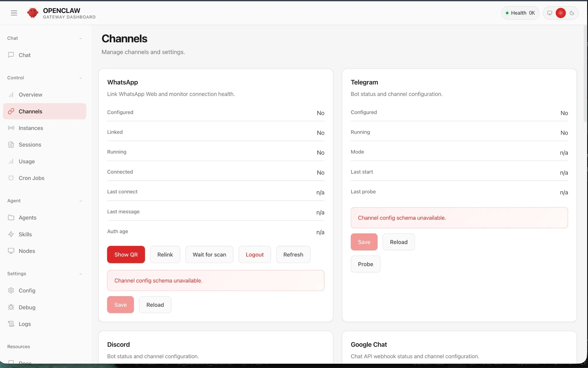Click the Sessions document icon
The height and width of the screenshot is (368, 588).
pyautogui.click(x=11, y=145)
